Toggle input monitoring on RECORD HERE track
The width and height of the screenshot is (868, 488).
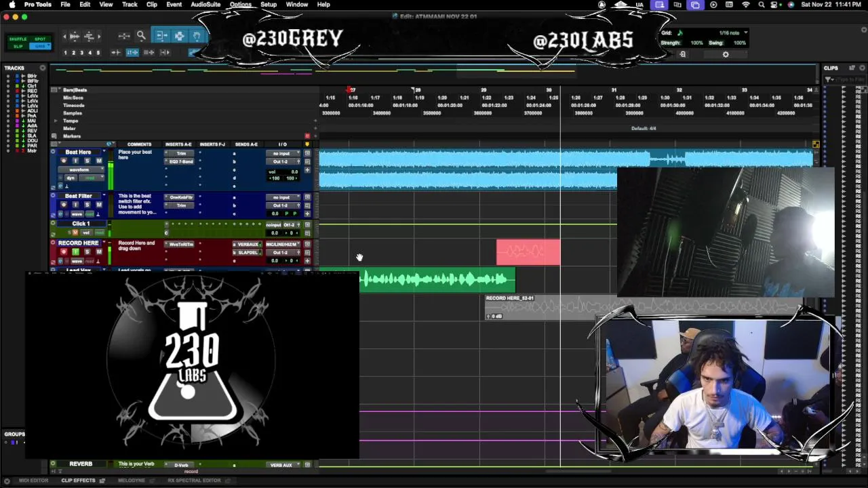75,252
